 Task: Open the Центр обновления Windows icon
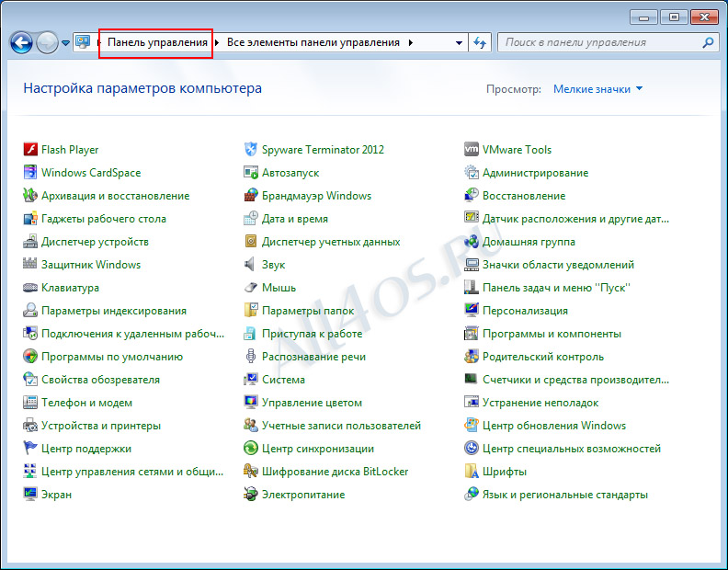point(472,426)
